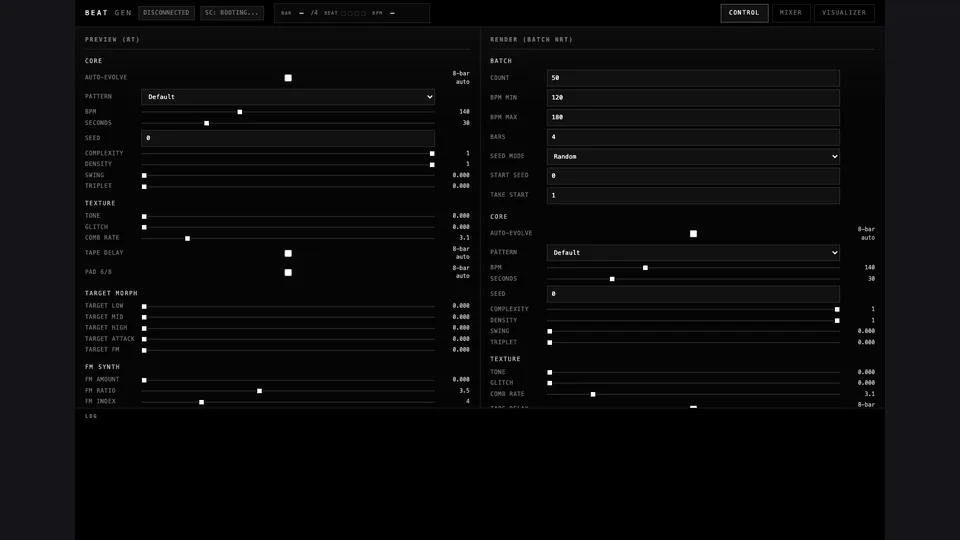Click Comb Rate slider handle in Preview
960x540 pixels.
[x=187, y=238]
